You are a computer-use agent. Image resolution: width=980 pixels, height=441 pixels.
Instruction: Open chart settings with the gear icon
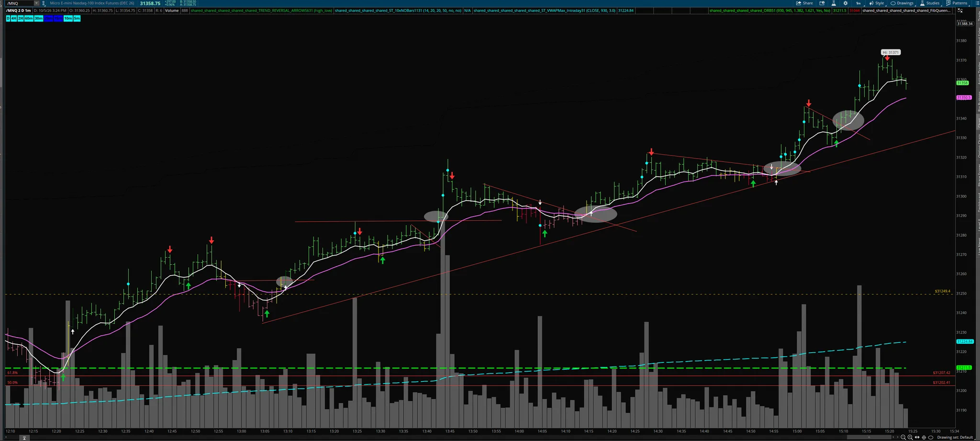pos(846,3)
